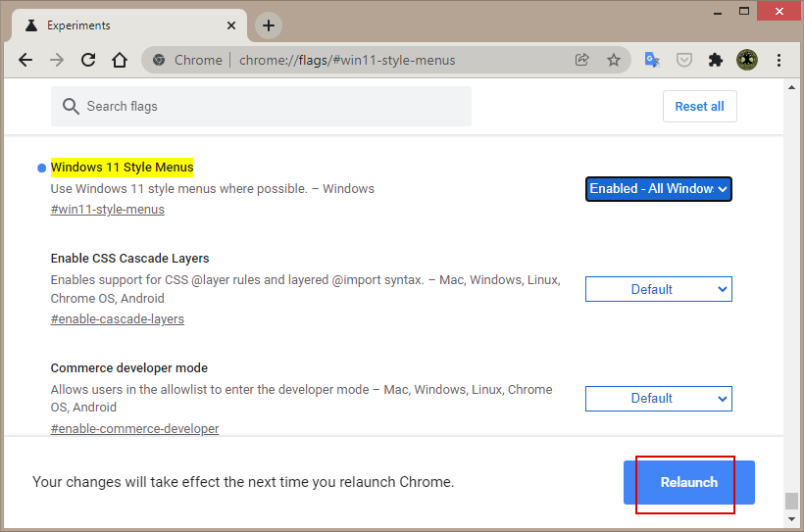The width and height of the screenshot is (804, 532).
Task: Open the Windows 11 Style Menus dropdown
Action: [658, 189]
